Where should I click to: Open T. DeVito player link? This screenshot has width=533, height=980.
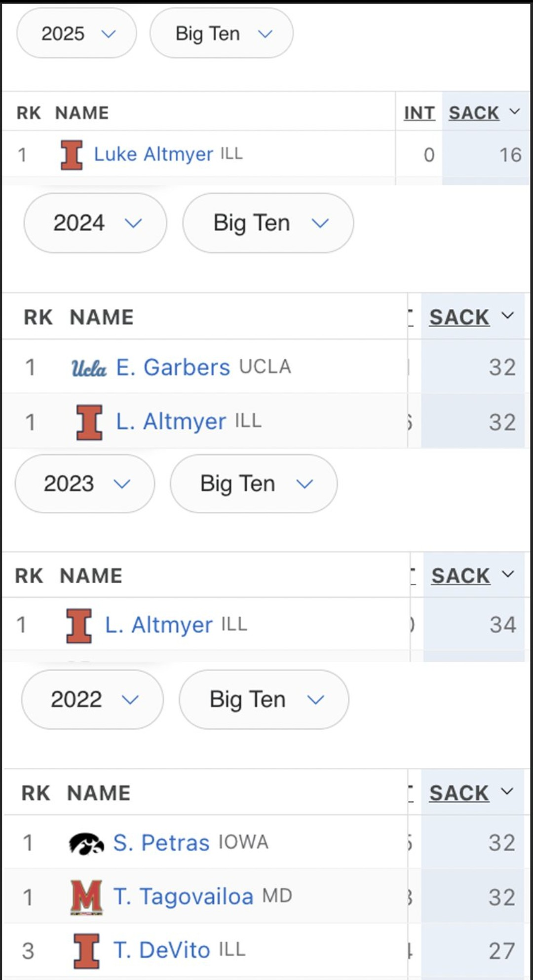click(162, 950)
